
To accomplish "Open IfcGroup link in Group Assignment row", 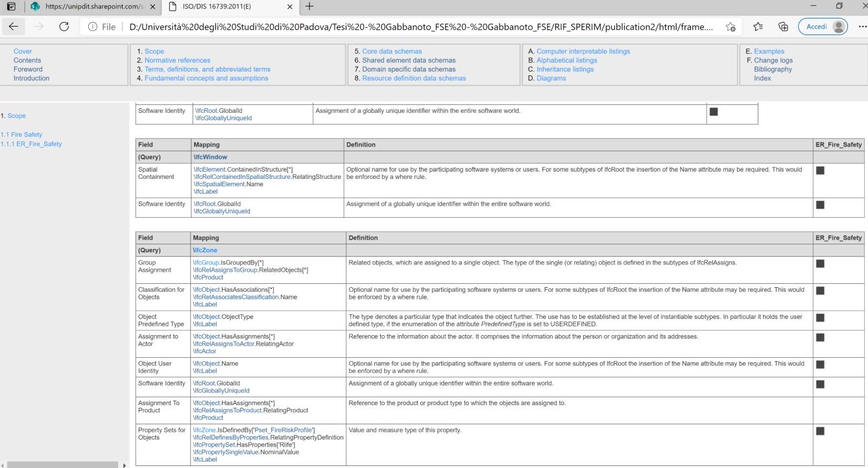I will [x=206, y=262].
